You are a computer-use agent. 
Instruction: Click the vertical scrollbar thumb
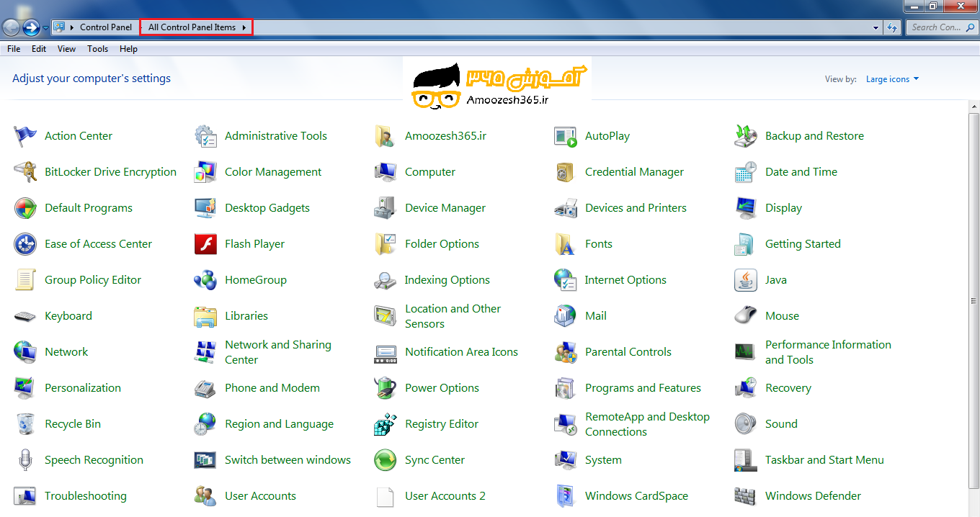pyautogui.click(x=974, y=301)
